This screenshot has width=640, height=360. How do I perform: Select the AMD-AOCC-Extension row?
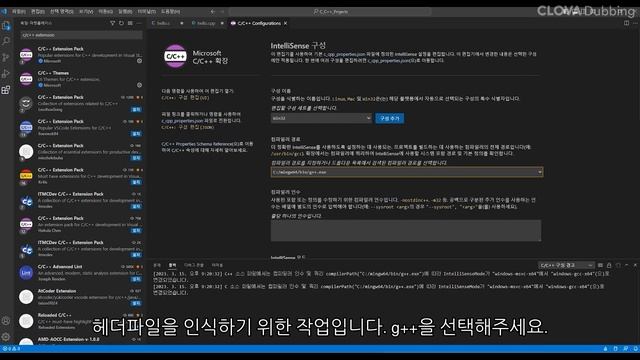[80, 340]
